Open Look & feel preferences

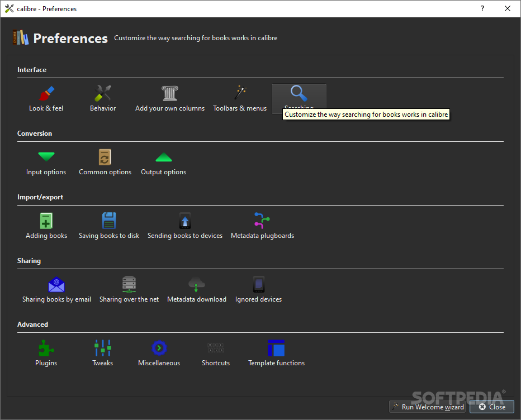46,99
